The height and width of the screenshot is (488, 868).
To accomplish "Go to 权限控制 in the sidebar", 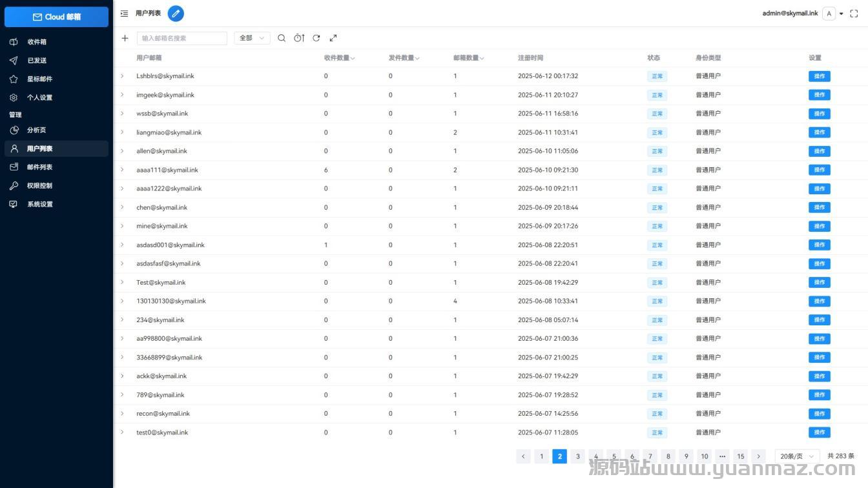I will tap(39, 186).
